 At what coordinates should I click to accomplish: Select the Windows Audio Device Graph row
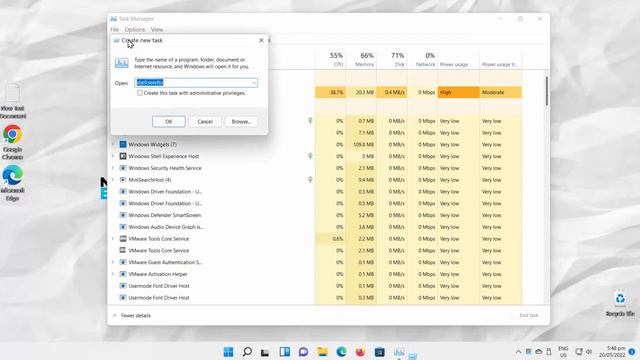tap(314, 227)
